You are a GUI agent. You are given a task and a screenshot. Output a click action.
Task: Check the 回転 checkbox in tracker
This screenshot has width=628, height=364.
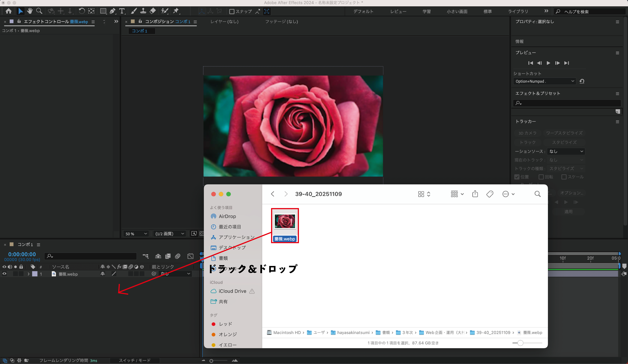coord(541,177)
